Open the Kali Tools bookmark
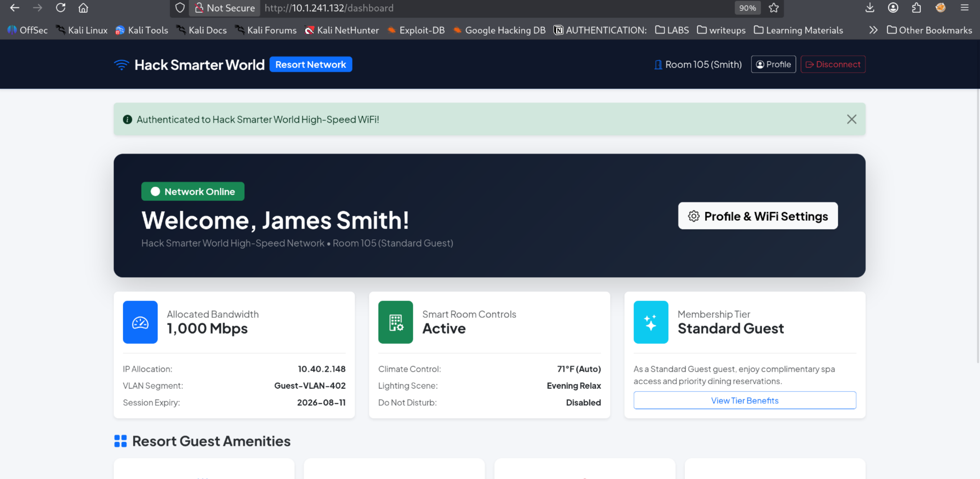This screenshot has width=980, height=479. (141, 30)
